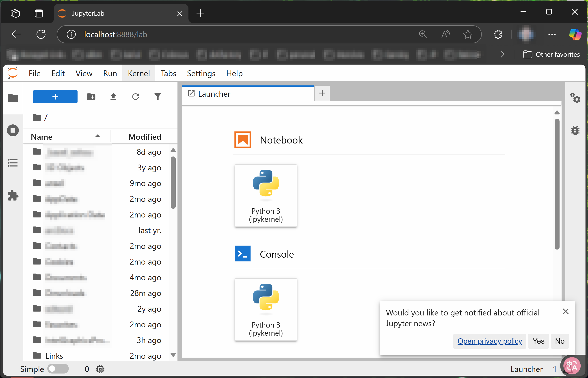Open the debugger bug icon

[x=575, y=130]
